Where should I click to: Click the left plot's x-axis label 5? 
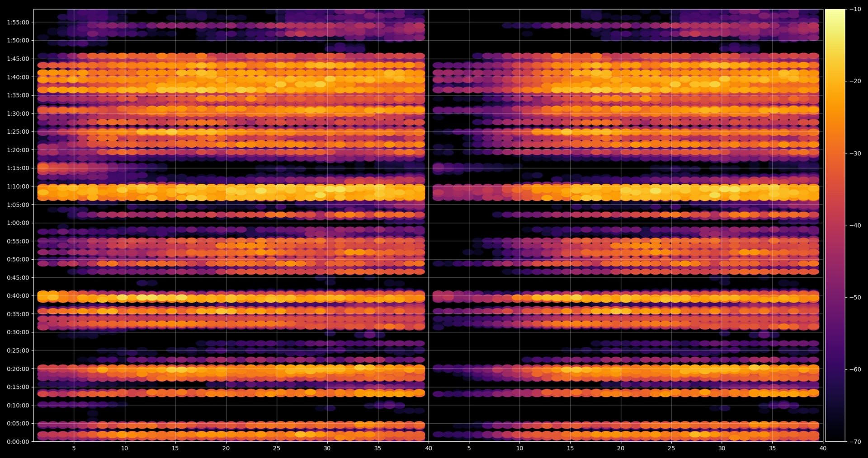(74, 448)
